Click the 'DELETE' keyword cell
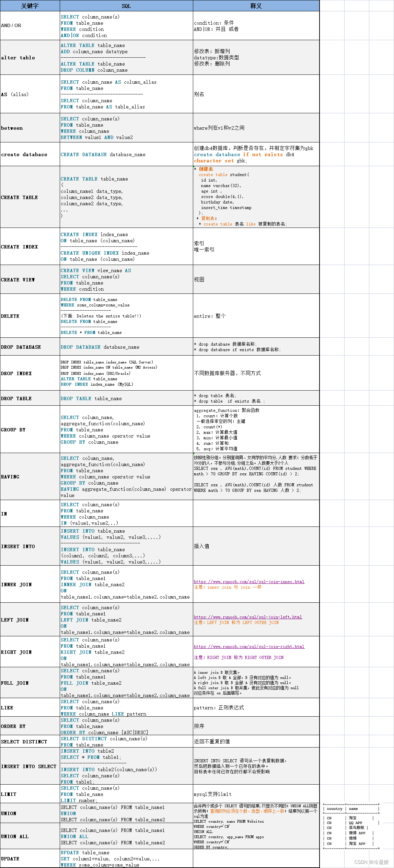Viewport: 394px width, 868px height. (30, 316)
